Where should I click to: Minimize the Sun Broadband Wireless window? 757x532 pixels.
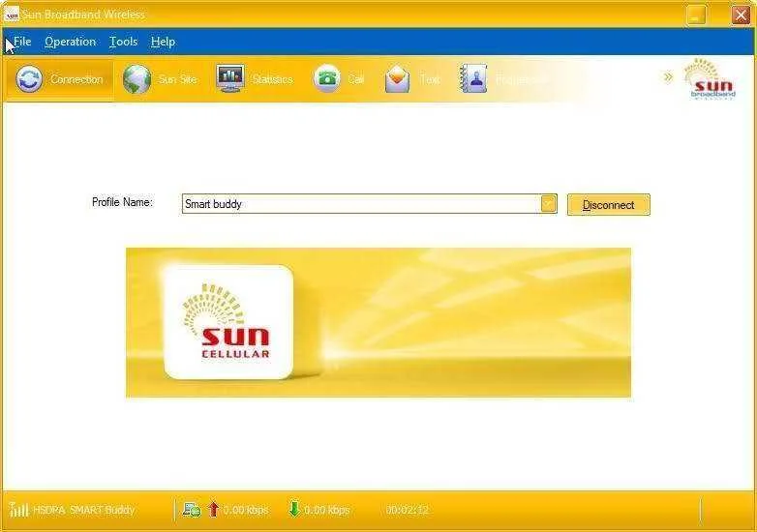click(696, 15)
